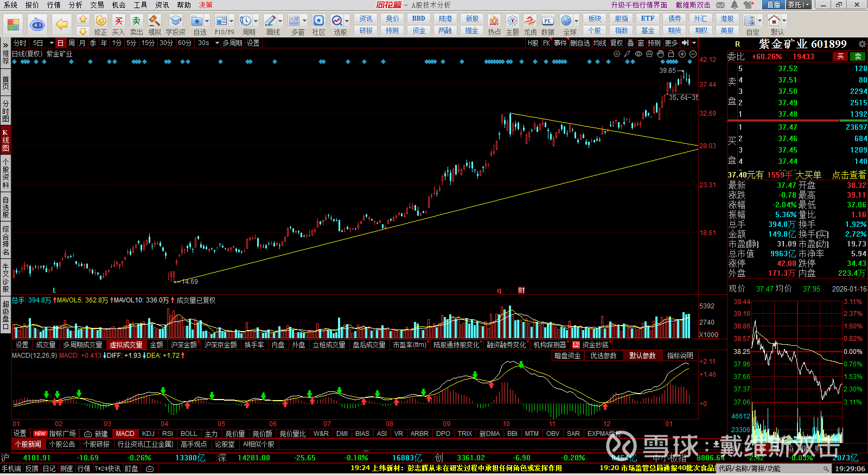Open stock panel settings gear icon
This screenshot has height=475, width=868.
tap(862, 44)
